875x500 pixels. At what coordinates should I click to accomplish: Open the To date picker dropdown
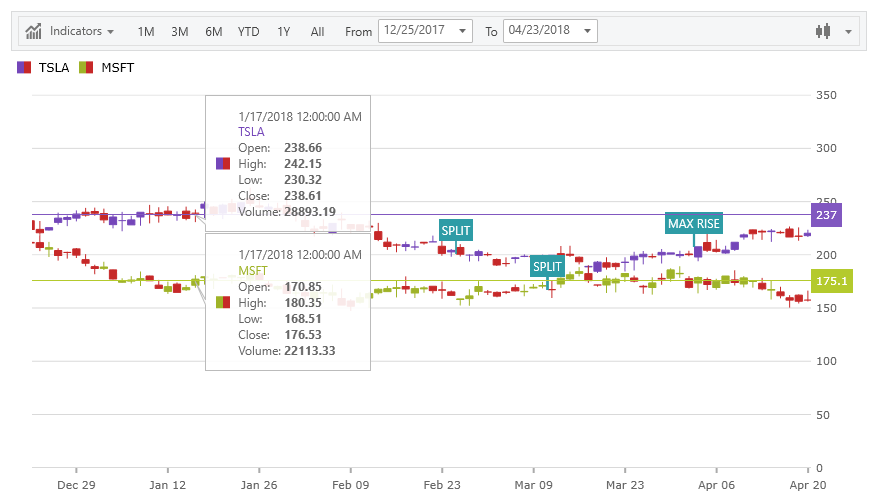coord(587,31)
